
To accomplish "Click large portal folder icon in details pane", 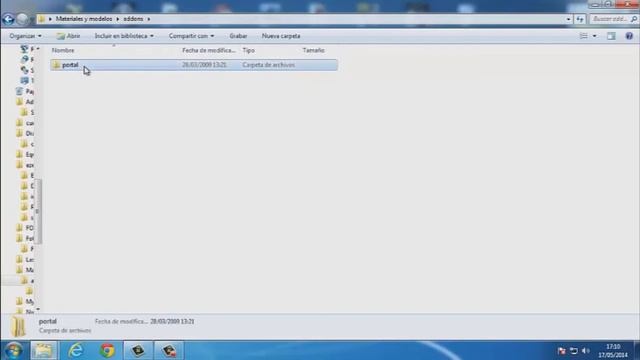I will (18, 326).
